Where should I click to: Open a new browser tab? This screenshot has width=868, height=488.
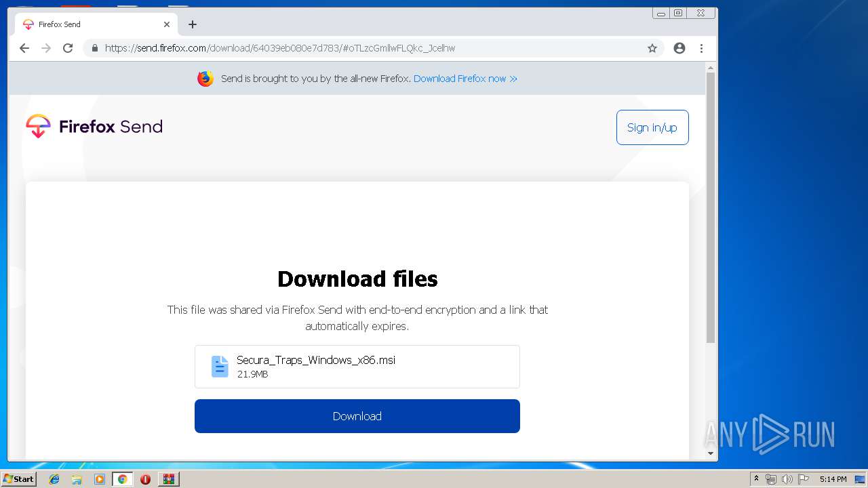coord(193,24)
